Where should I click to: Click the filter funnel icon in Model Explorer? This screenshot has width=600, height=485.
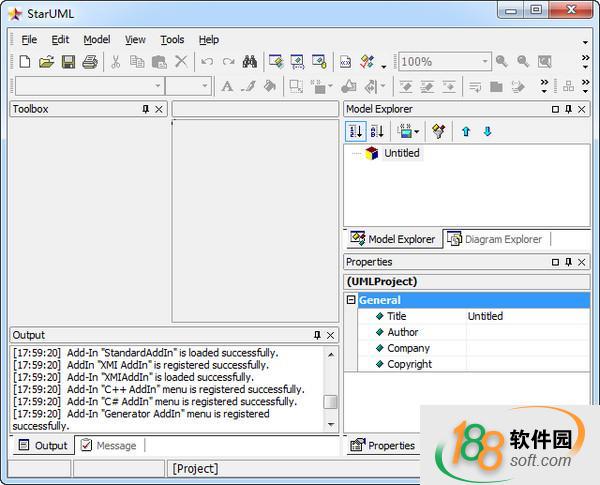439,131
